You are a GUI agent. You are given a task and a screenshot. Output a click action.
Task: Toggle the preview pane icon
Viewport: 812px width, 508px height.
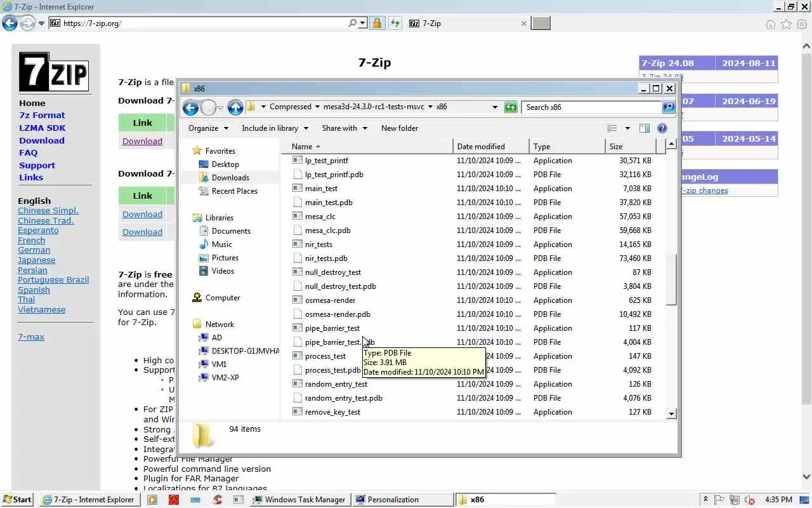click(x=645, y=128)
